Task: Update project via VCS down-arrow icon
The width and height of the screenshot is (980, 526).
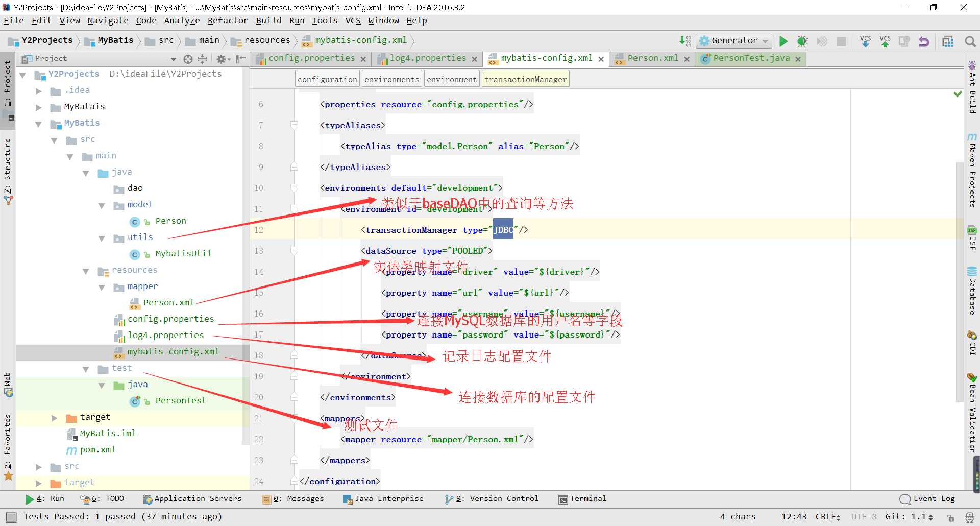Action: pyautogui.click(x=865, y=41)
